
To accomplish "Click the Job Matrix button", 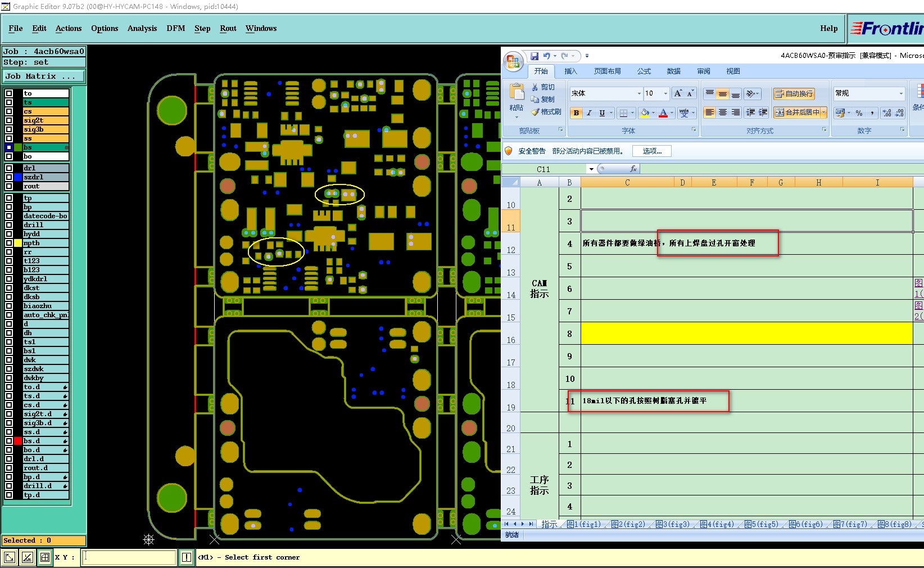I will pyautogui.click(x=44, y=76).
